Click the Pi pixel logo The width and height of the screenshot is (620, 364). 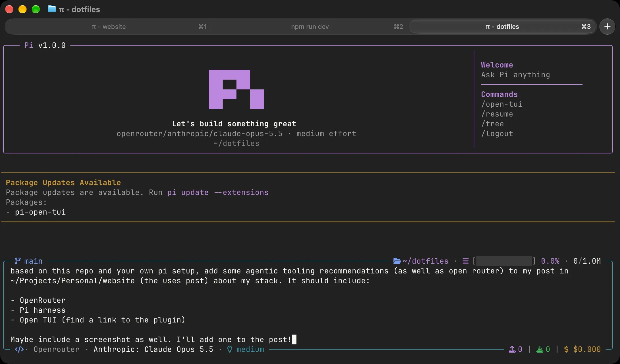pyautogui.click(x=236, y=89)
